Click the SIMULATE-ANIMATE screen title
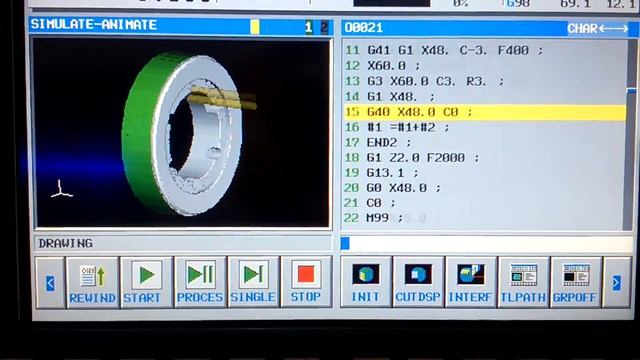Viewport: 640px width, 360px height. (x=94, y=25)
